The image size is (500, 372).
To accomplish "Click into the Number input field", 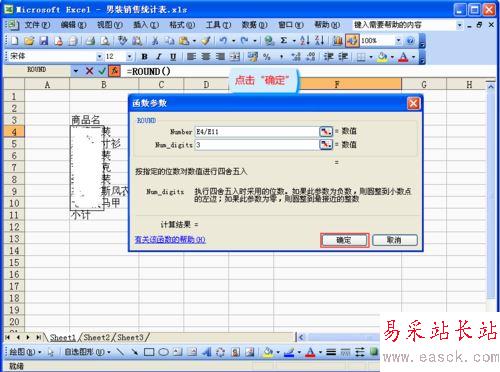I will click(x=257, y=131).
